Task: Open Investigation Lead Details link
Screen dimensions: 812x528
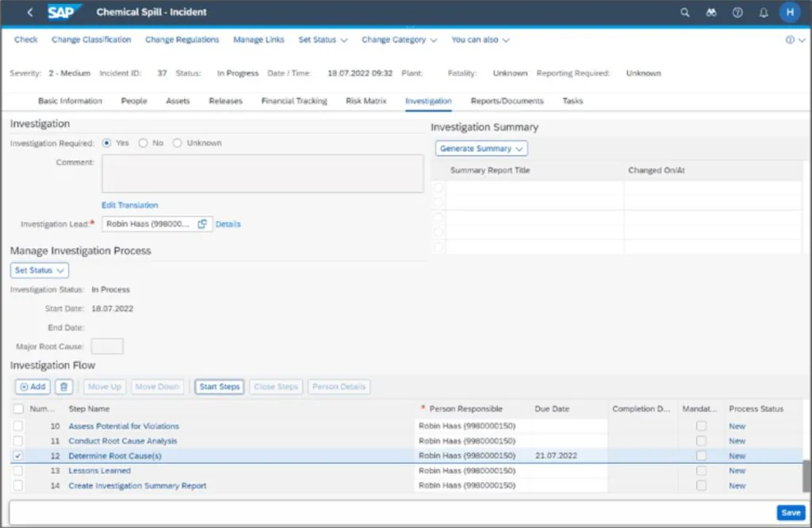Action: (x=228, y=224)
